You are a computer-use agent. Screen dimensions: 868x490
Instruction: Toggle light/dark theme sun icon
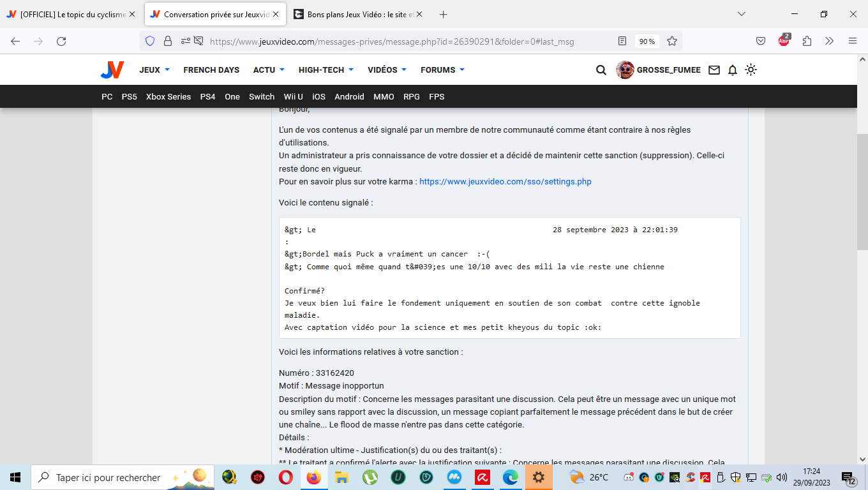751,70
